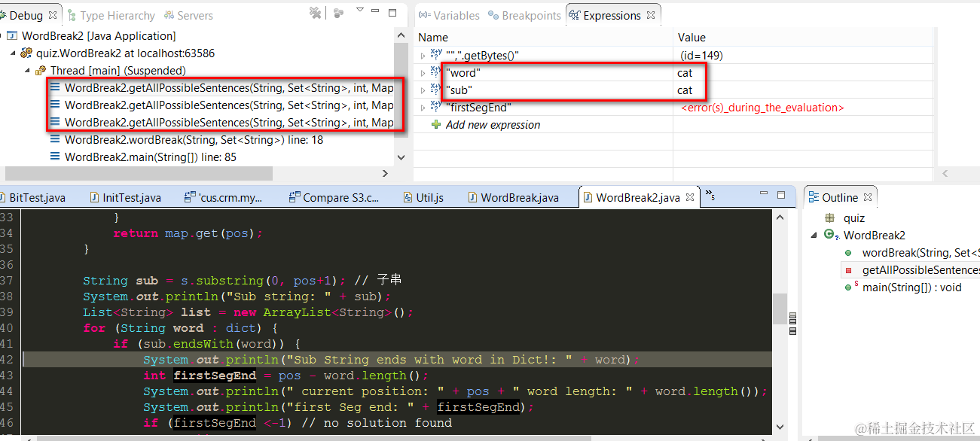Viewport: 980px width, 441px height.
Task: Open the 'cus.crm.my... editor tab
Action: coord(223,198)
